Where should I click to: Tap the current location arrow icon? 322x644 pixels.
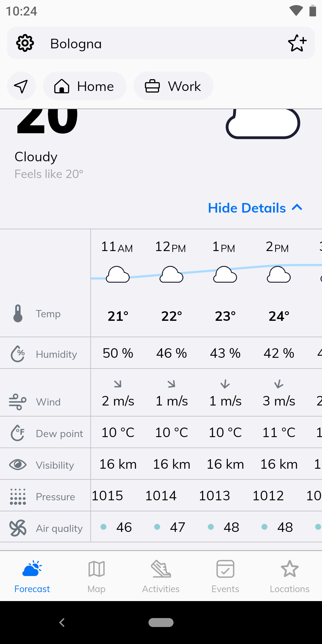pyautogui.click(x=21, y=86)
